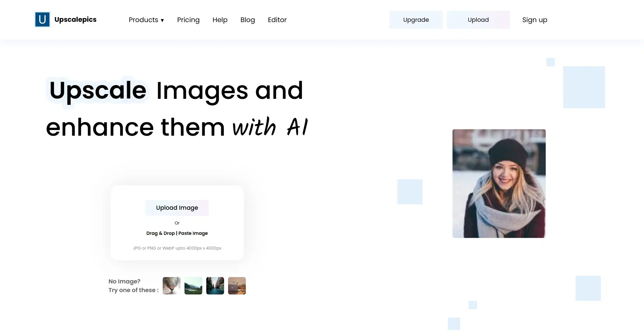Go to the Help page
The width and height of the screenshot is (644, 335).
click(220, 20)
